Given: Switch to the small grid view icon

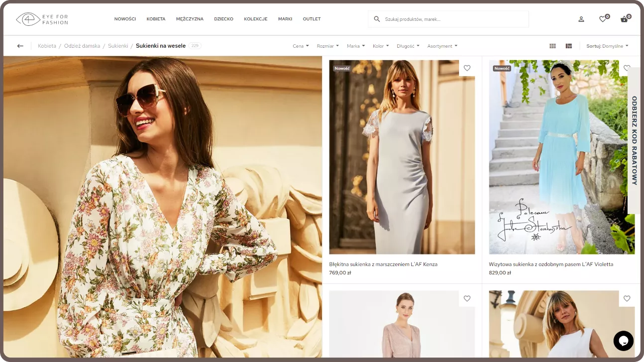Looking at the screenshot, I should 552,46.
